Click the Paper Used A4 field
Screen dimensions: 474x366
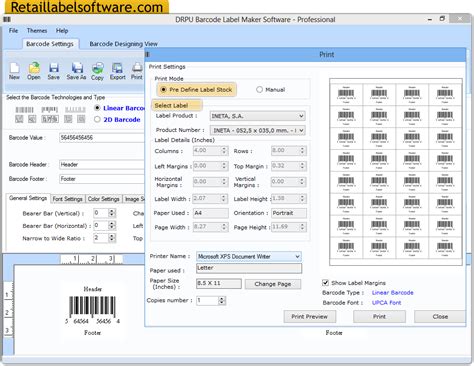(211, 213)
